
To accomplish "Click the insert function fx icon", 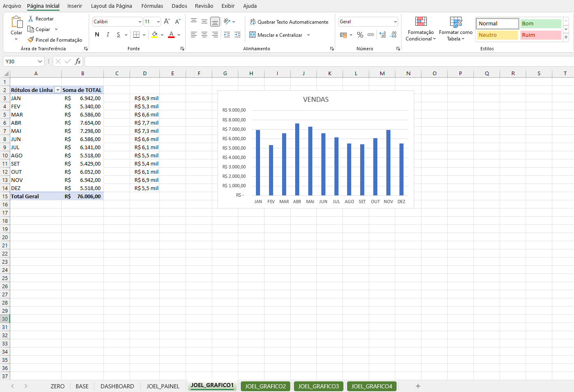I will click(78, 61).
